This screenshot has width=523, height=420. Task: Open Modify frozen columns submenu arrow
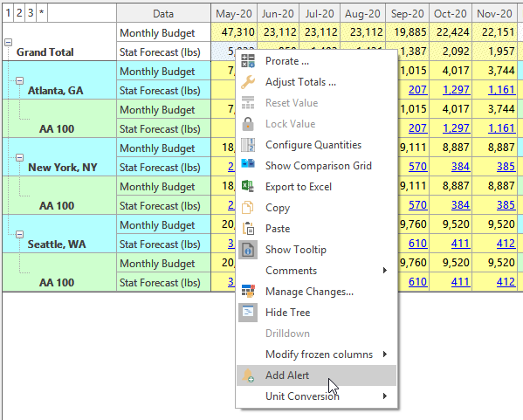point(385,354)
